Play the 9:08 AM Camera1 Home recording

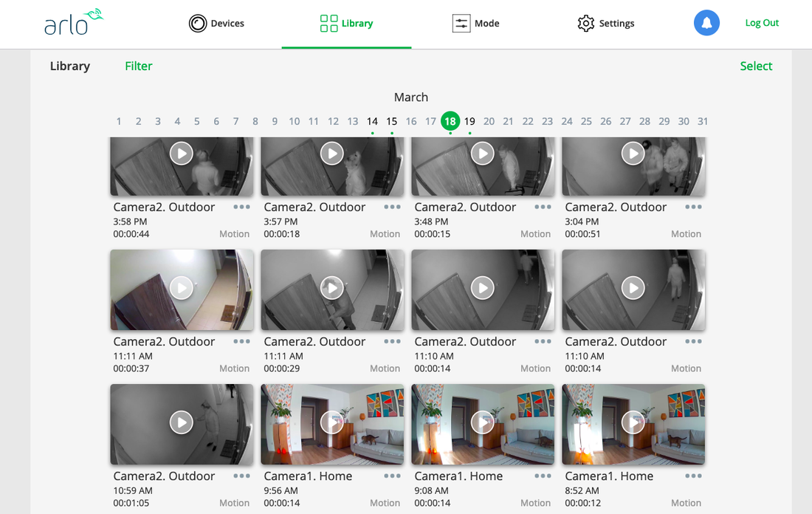point(483,422)
